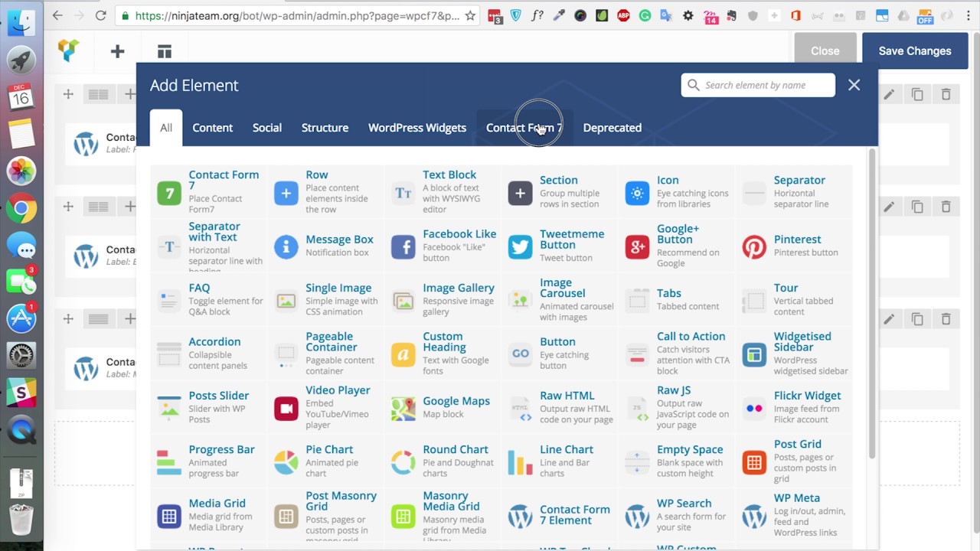980x551 pixels.
Task: Choose the Tour element
Action: [794, 300]
